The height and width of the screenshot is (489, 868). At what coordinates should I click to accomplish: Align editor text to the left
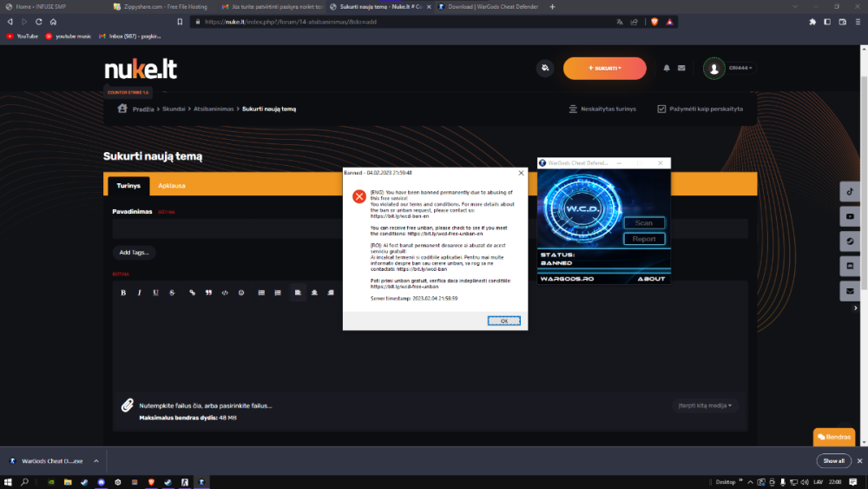point(298,293)
